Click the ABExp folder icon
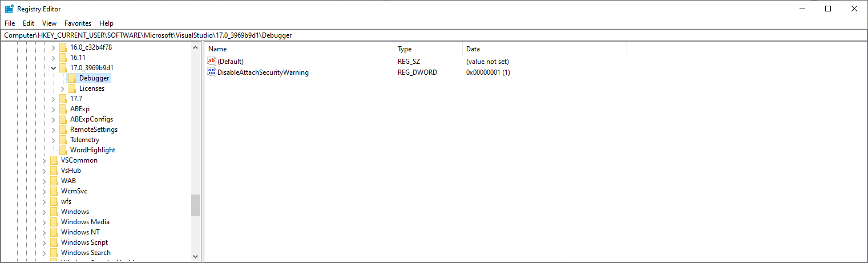Image resolution: width=868 pixels, height=263 pixels. point(63,109)
